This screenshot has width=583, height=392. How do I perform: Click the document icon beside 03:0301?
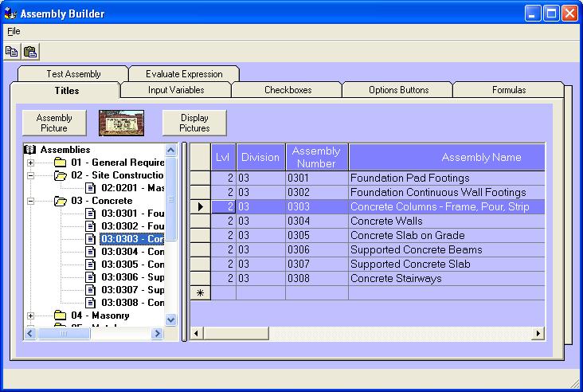pos(91,214)
